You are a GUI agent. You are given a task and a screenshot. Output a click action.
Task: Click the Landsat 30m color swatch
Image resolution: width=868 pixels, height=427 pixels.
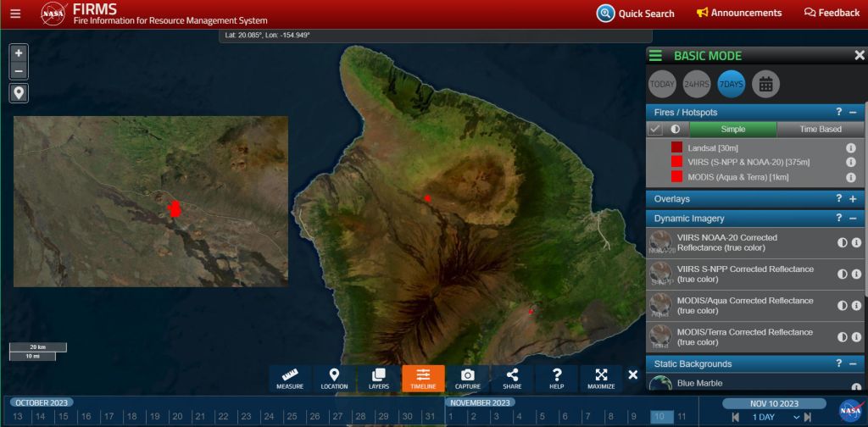pyautogui.click(x=676, y=147)
